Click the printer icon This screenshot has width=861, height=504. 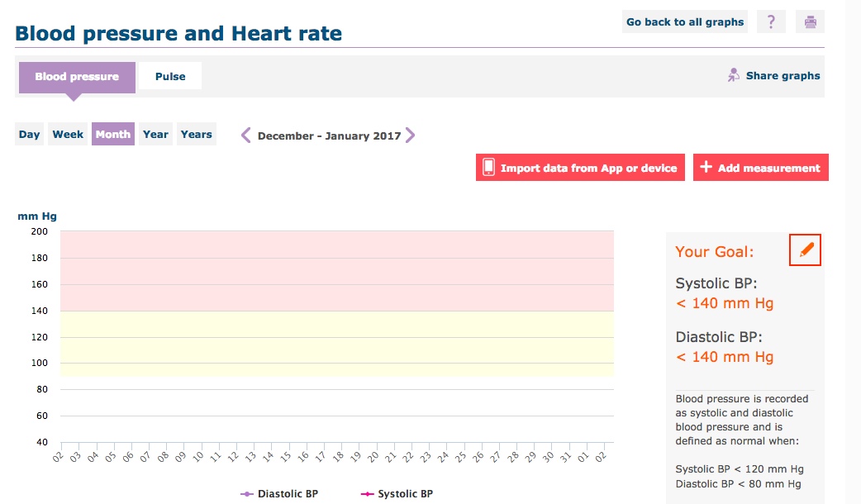[x=810, y=22]
